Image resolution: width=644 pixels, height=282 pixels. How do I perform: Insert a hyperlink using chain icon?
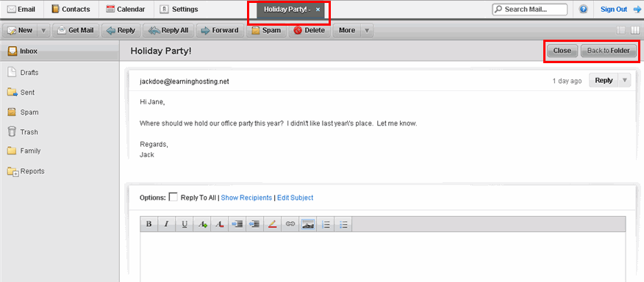[x=290, y=224]
